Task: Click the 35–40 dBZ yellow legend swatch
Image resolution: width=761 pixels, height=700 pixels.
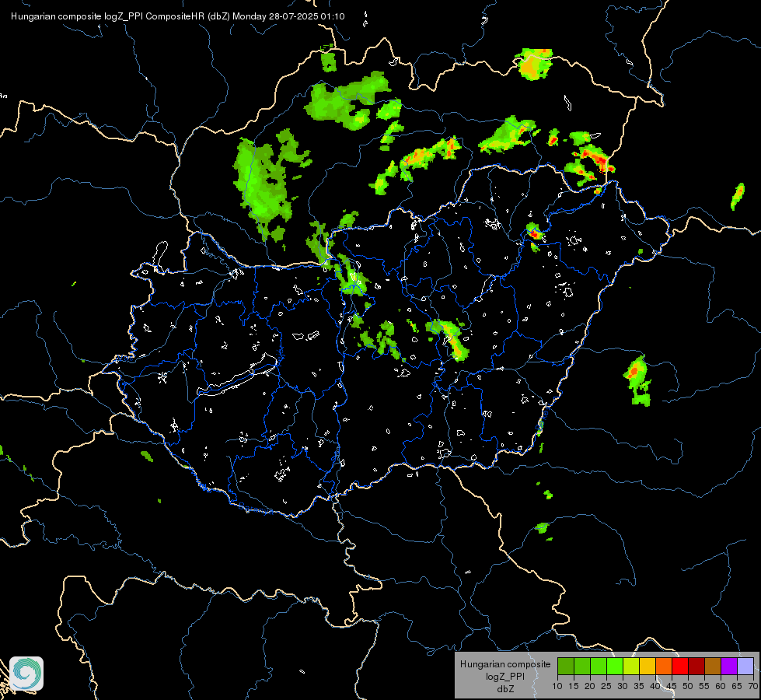Action: (648, 666)
